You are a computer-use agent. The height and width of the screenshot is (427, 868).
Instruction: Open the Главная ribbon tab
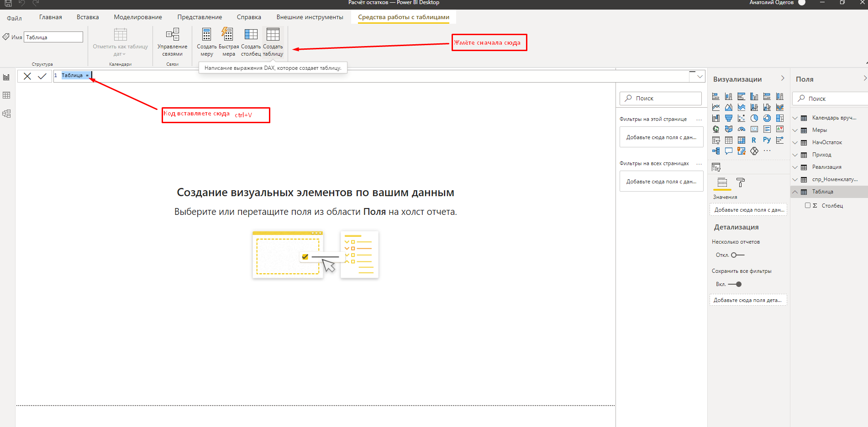pyautogui.click(x=50, y=17)
